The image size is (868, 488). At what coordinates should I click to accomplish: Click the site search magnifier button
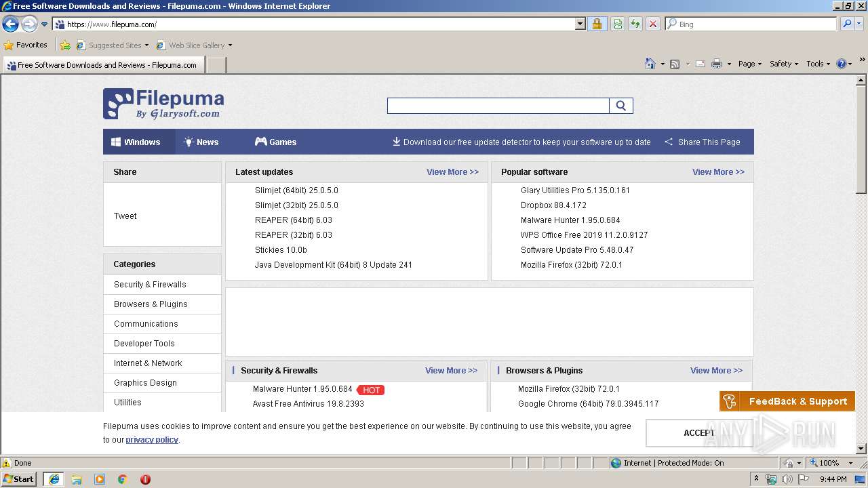click(621, 106)
